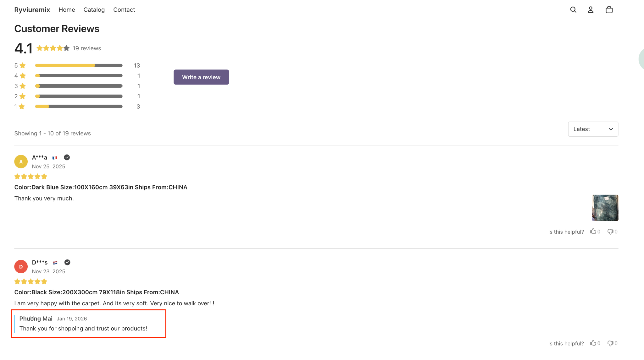The height and width of the screenshot is (360, 644).
Task: Thumbs down A***a's review
Action: tap(610, 232)
